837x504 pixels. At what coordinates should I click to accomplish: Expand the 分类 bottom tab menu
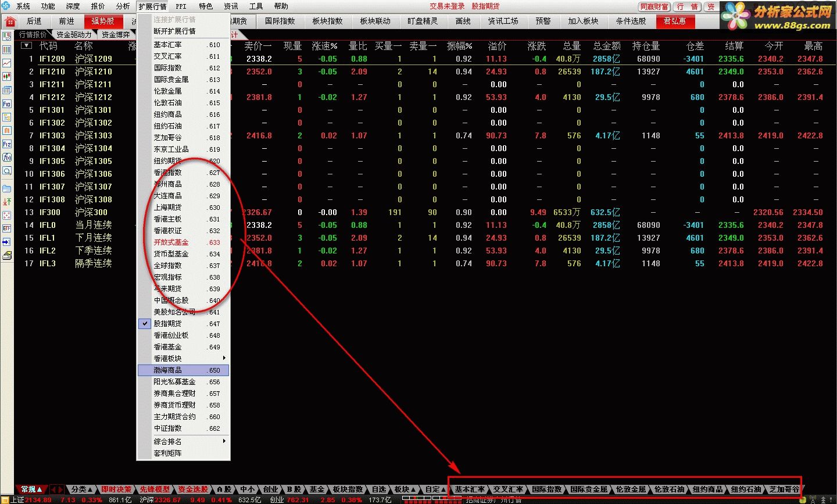point(83,489)
